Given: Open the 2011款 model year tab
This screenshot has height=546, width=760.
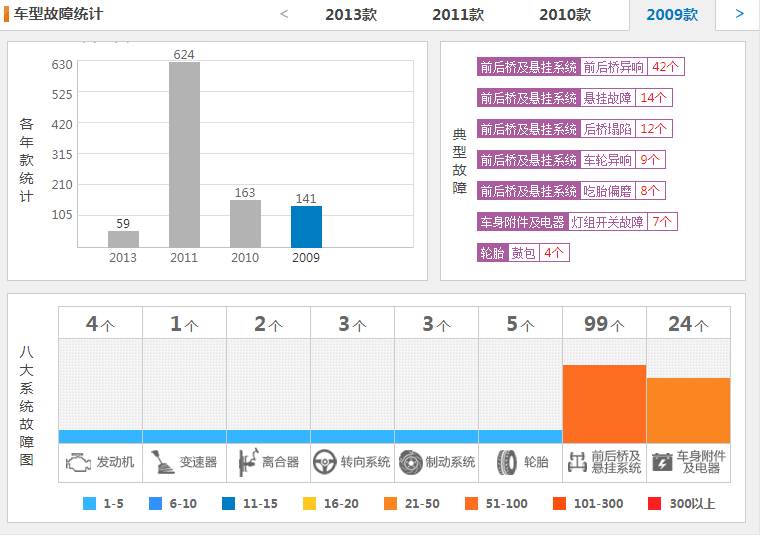Looking at the screenshot, I should [458, 14].
